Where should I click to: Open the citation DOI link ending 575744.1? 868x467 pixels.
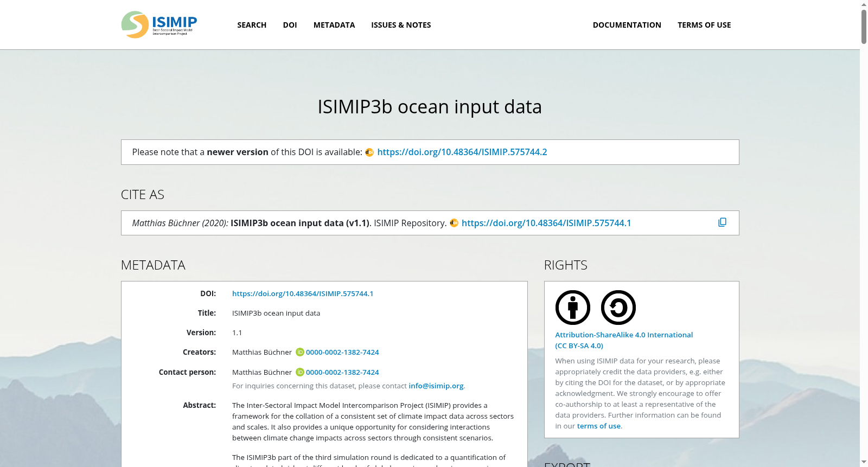click(546, 223)
